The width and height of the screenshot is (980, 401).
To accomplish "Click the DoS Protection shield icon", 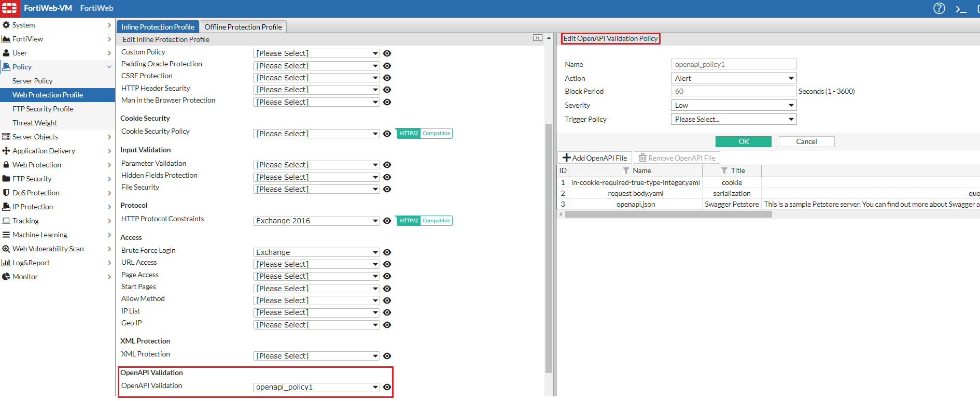I will [x=6, y=193].
